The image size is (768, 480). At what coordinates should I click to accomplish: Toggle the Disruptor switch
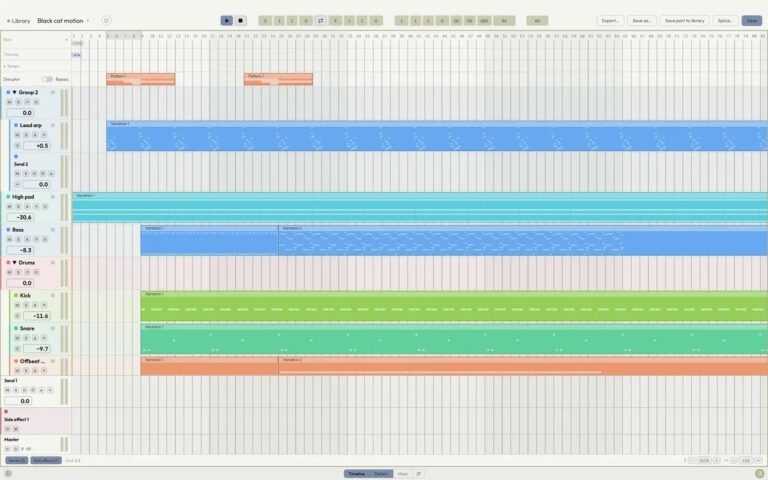coord(47,79)
